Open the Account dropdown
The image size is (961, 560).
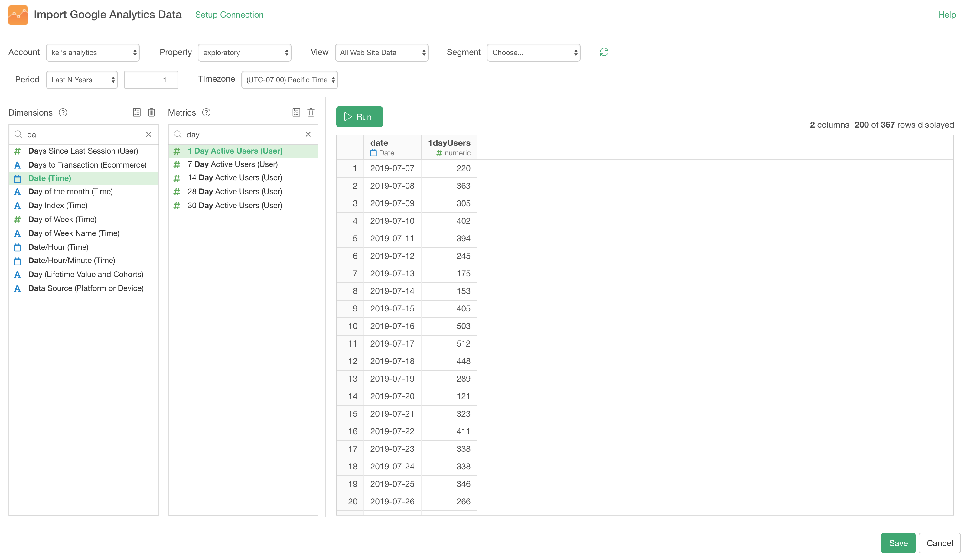(x=93, y=53)
